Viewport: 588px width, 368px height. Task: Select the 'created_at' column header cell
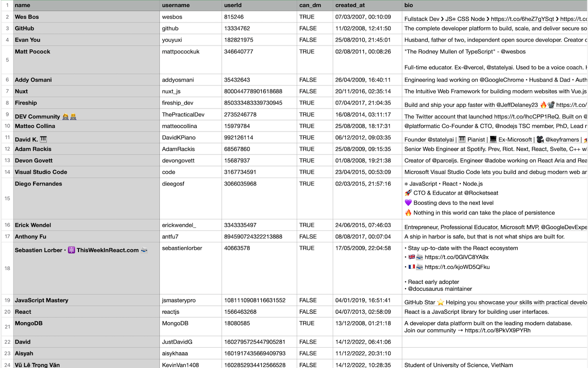pos(367,6)
